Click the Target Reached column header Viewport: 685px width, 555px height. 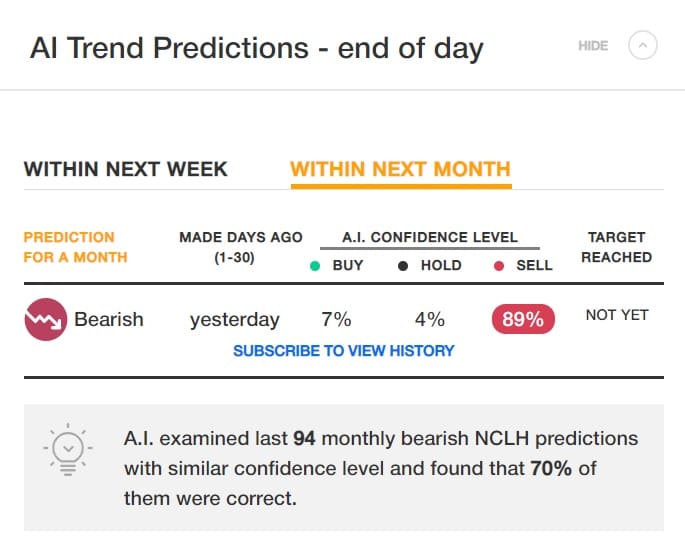pos(617,247)
